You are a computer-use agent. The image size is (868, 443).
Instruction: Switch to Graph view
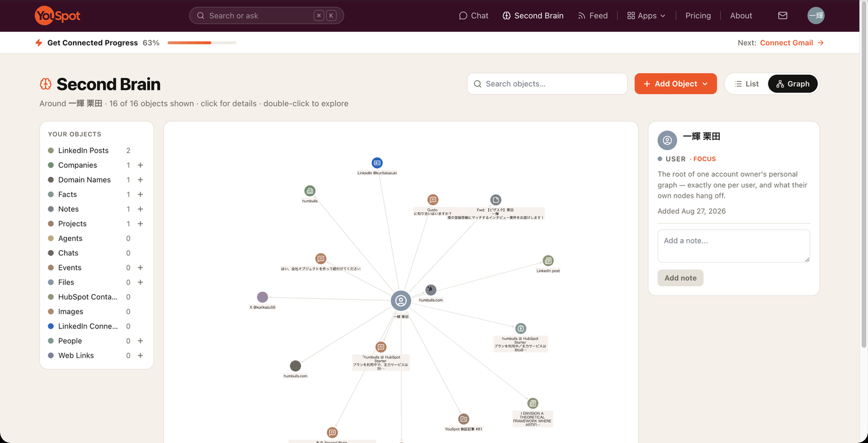(x=793, y=84)
